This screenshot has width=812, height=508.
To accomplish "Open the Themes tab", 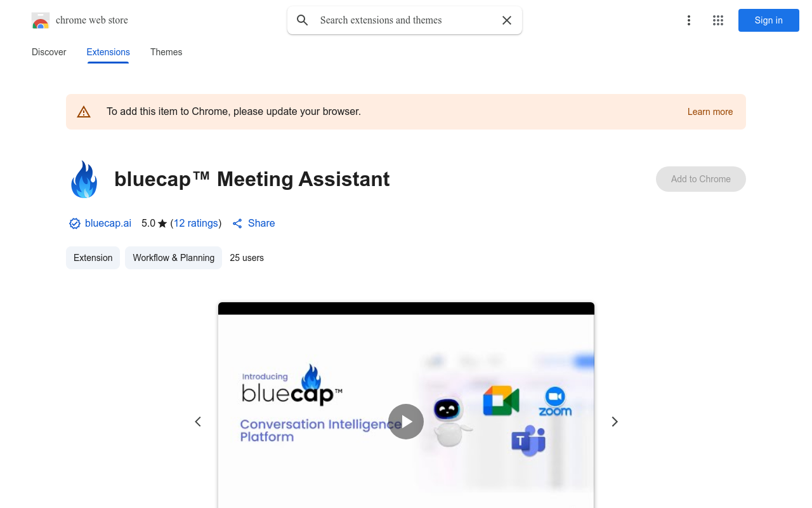I will pos(166,52).
